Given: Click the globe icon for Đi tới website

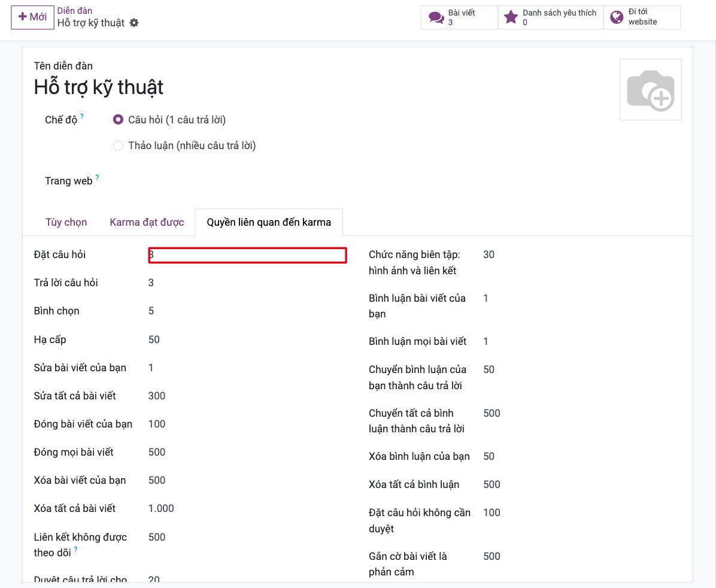Looking at the screenshot, I should click(x=617, y=17).
